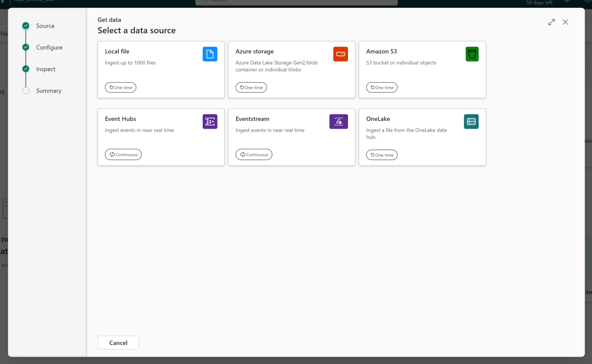Select the Local file card title
Viewport: 592px width, 364px height.
tap(117, 51)
